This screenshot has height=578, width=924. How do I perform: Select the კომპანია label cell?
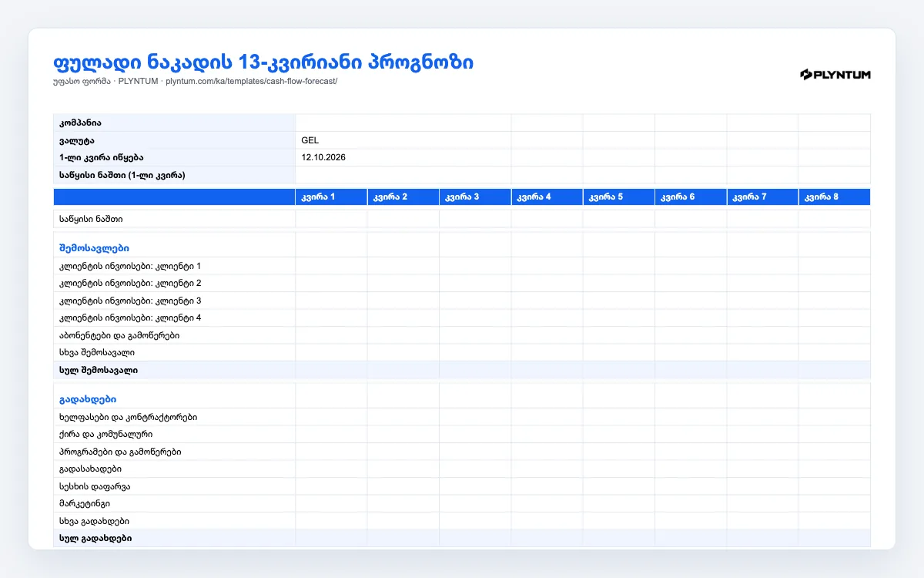click(175, 123)
